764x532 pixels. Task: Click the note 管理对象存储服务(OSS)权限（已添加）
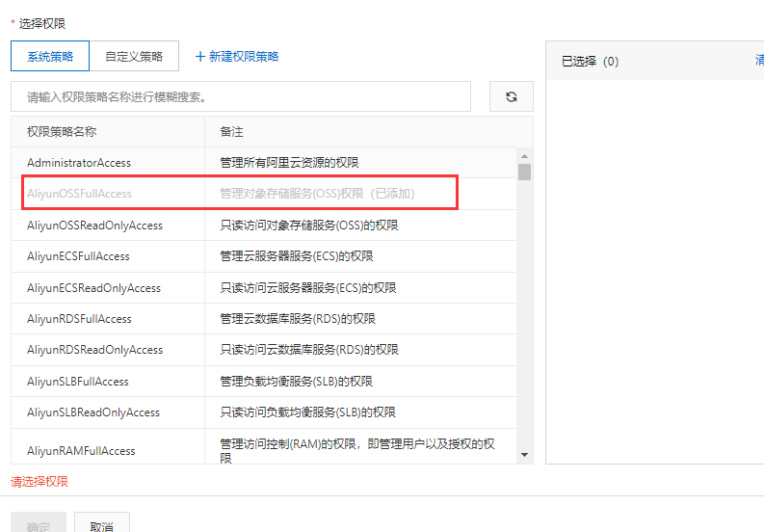(317, 194)
